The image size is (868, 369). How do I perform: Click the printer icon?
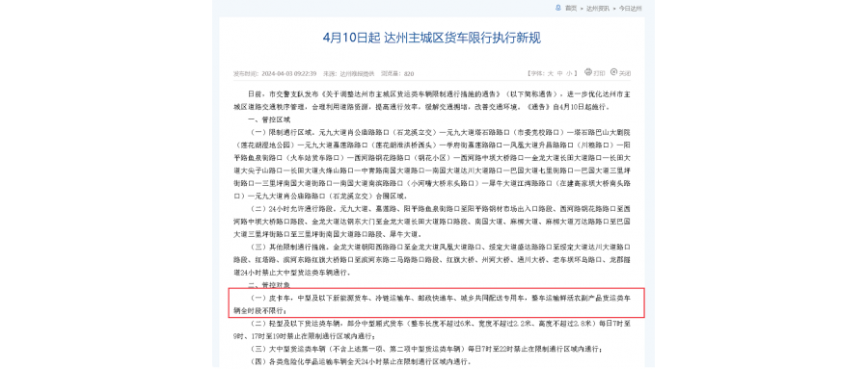click(588, 72)
